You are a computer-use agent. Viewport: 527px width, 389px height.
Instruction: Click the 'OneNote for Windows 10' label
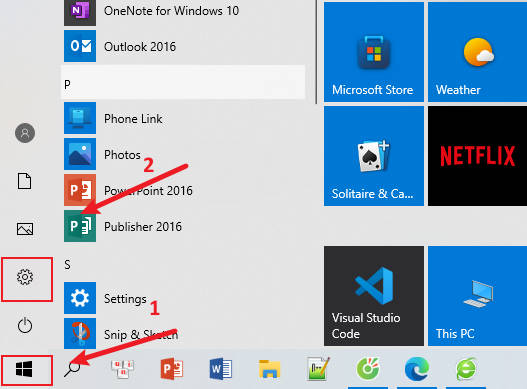coord(171,11)
